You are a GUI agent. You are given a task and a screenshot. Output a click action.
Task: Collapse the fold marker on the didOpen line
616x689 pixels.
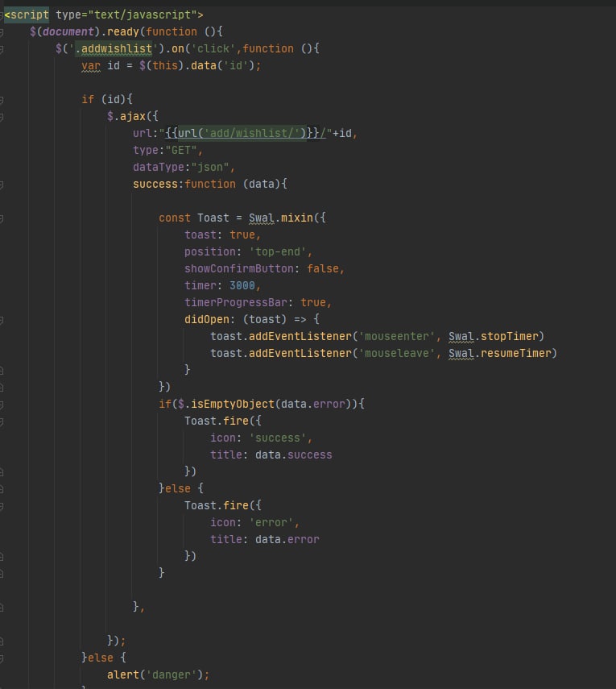[x=2, y=321]
